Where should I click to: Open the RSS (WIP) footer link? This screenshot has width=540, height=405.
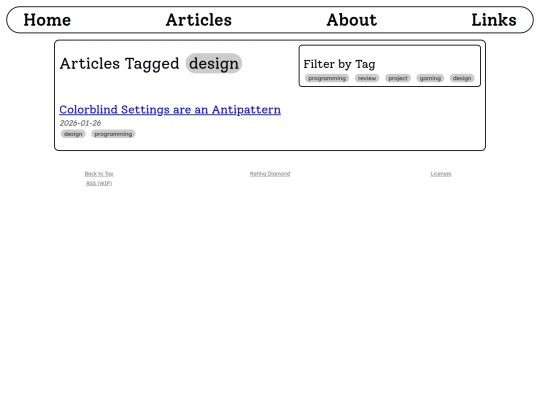click(x=99, y=183)
